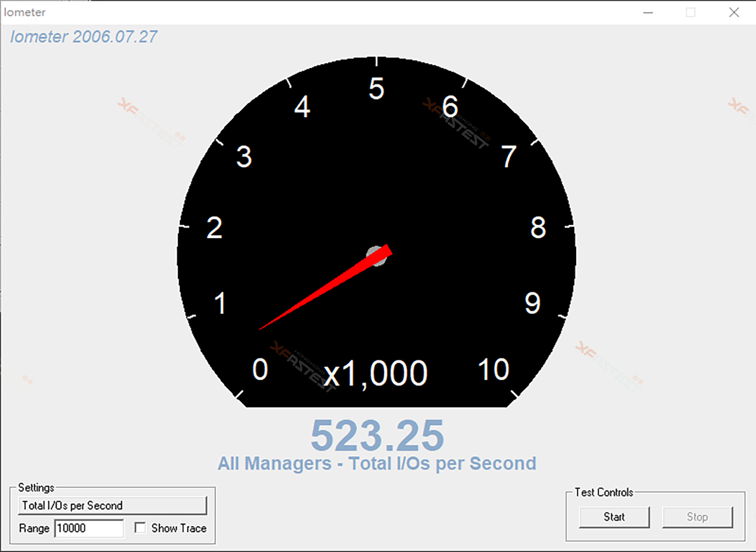The height and width of the screenshot is (552, 756).
Task: Enable the Show Trace checkbox
Action: click(140, 528)
